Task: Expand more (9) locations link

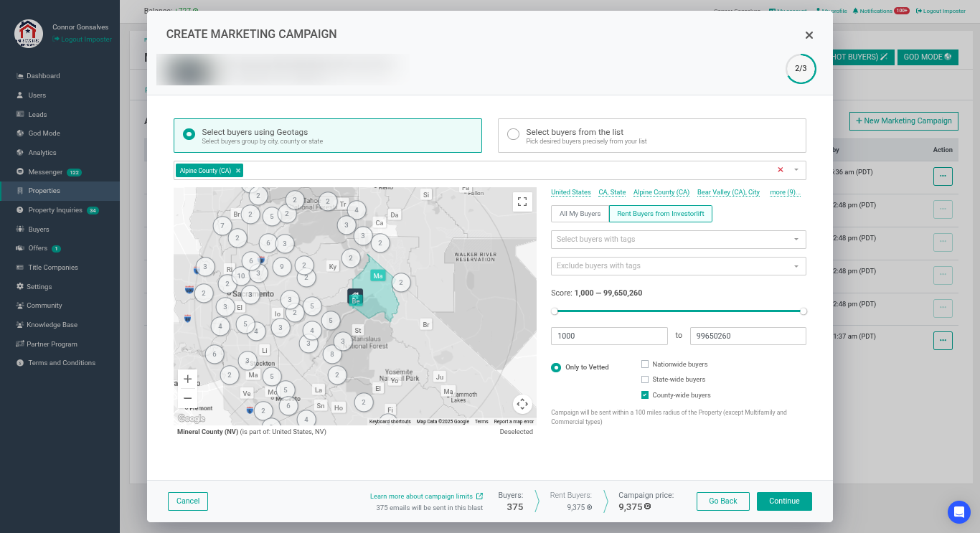Action: (785, 192)
